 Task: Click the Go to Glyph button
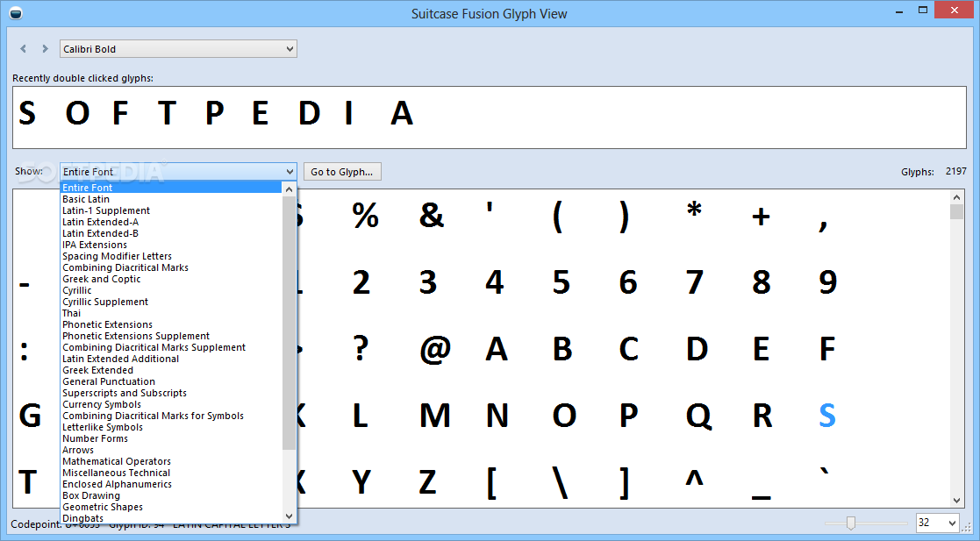pos(342,172)
